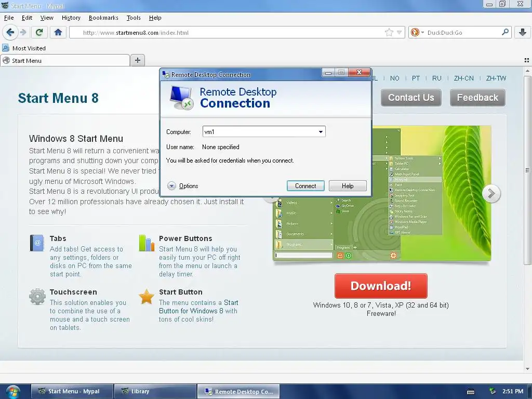
Task: Switch language to ZH-TW
Action: 496,78
